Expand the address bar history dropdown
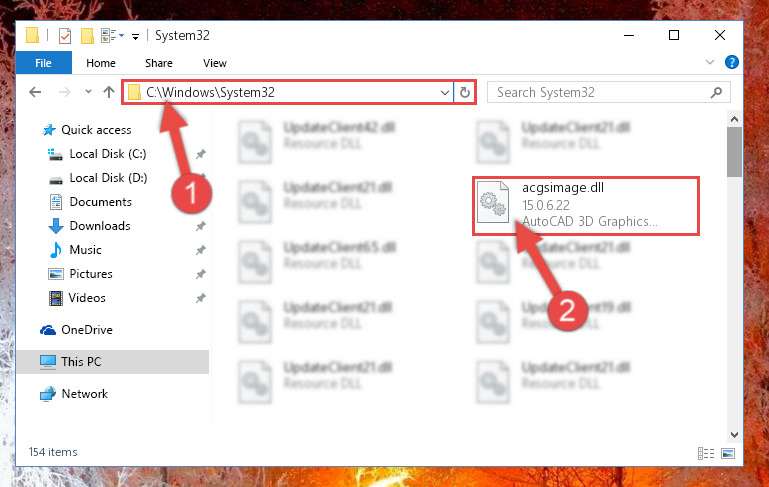Image resolution: width=769 pixels, height=487 pixels. [444, 92]
